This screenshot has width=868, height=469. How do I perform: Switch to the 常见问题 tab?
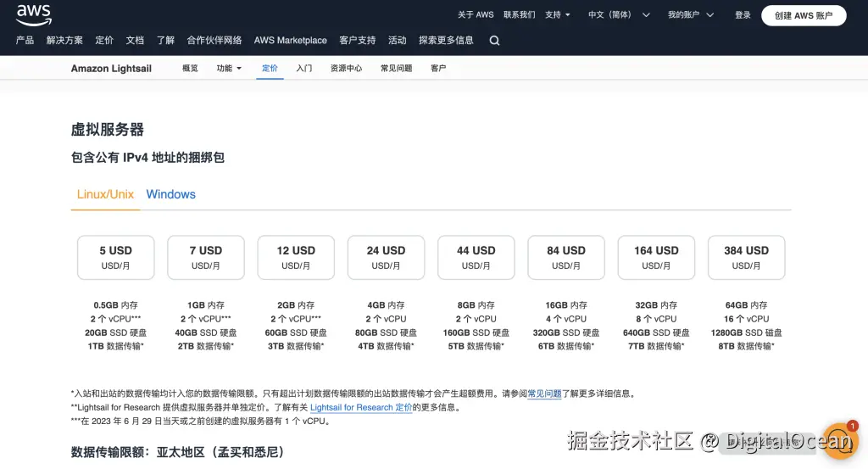[397, 68]
